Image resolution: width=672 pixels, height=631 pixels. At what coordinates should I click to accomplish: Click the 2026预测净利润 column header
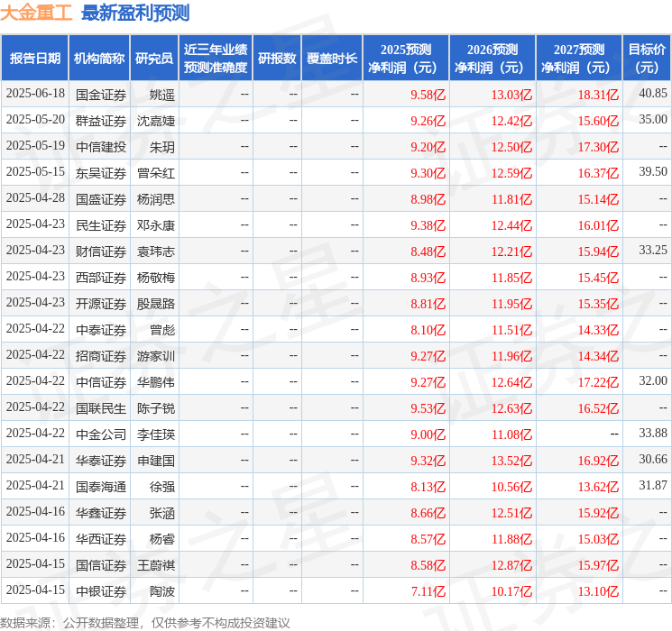pyautogui.click(x=492, y=59)
